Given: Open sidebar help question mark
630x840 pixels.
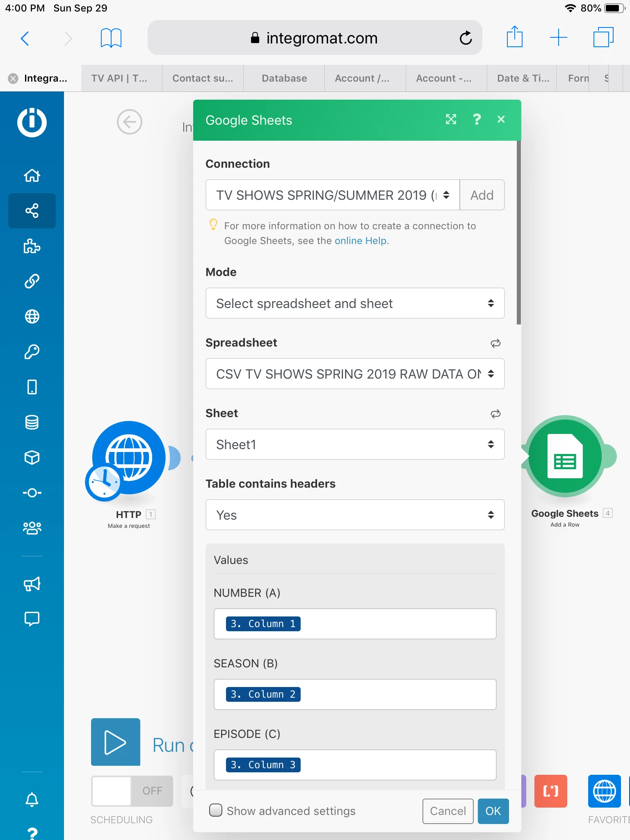Looking at the screenshot, I should point(32,833).
